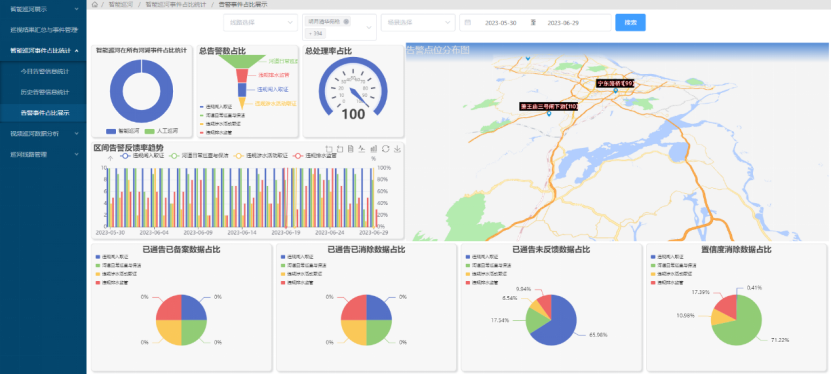Click the save-as-image download icon on trend chart
The width and height of the screenshot is (831, 375).
pos(397,149)
